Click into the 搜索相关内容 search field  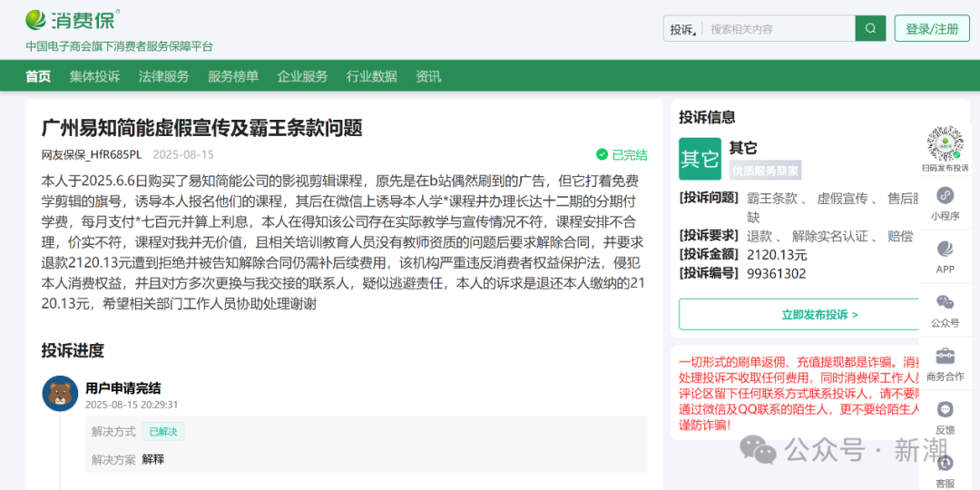779,29
